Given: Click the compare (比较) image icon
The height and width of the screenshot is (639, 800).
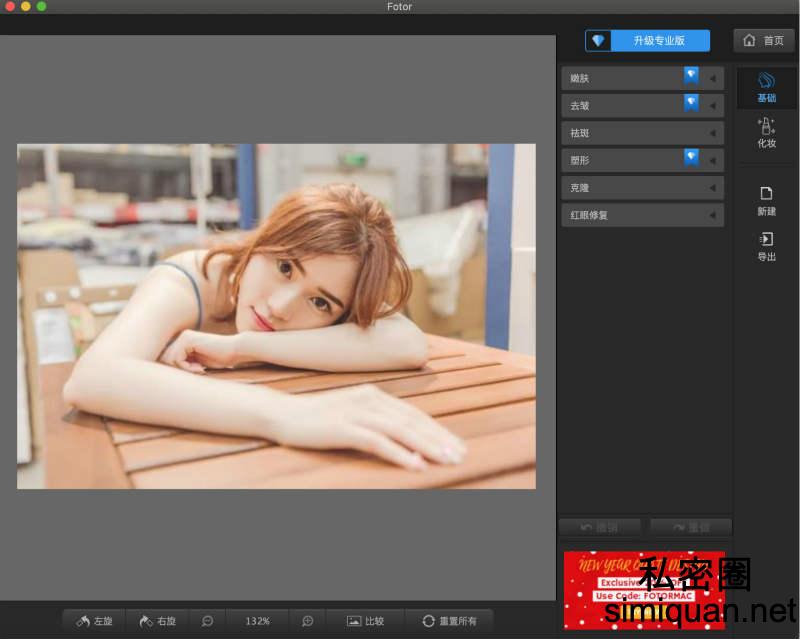Looking at the screenshot, I should tap(355, 621).
